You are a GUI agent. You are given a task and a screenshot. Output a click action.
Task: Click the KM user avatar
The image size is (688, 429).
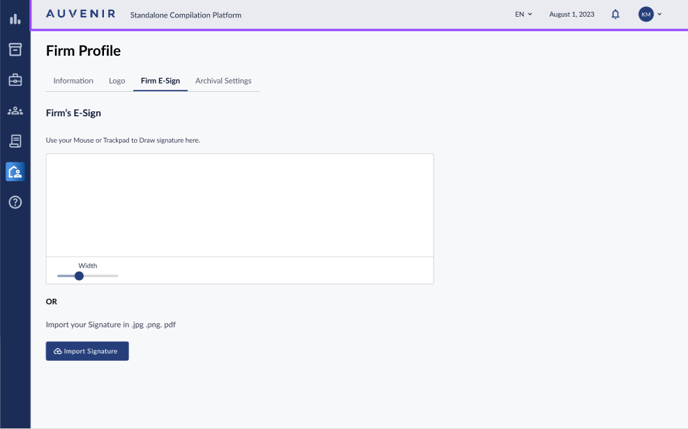pos(646,15)
